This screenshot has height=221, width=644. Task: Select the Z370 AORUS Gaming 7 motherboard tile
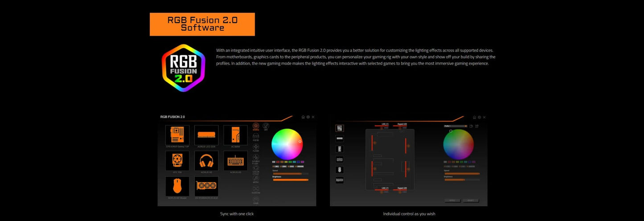[x=177, y=135]
